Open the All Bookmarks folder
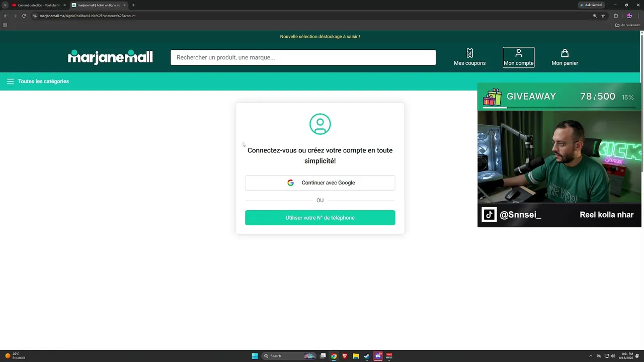The image size is (644, 362). pyautogui.click(x=628, y=25)
